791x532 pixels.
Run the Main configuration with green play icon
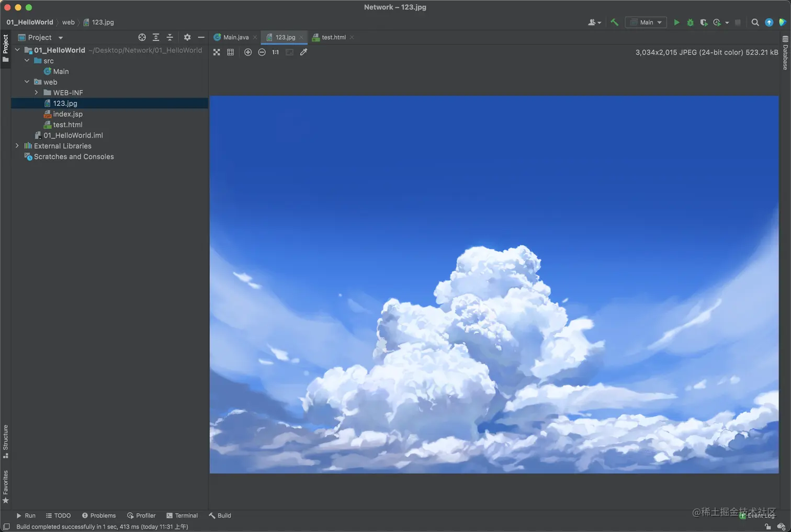(676, 22)
